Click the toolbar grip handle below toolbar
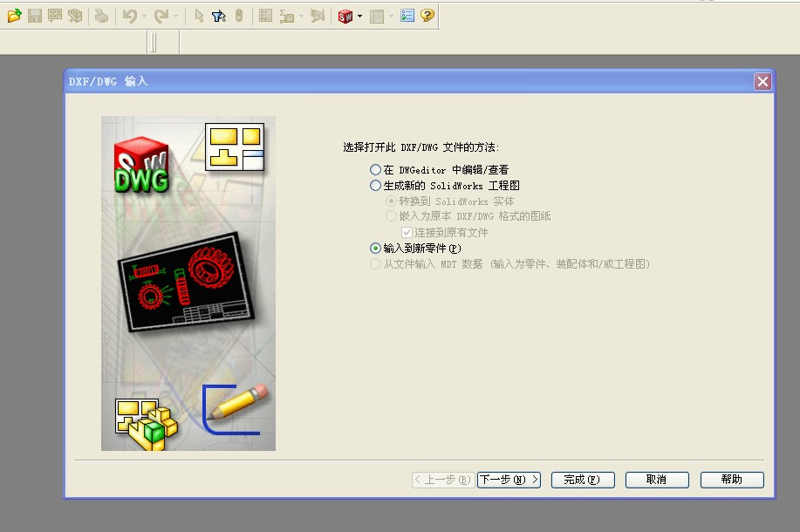The height and width of the screenshot is (532, 800). coord(153,43)
